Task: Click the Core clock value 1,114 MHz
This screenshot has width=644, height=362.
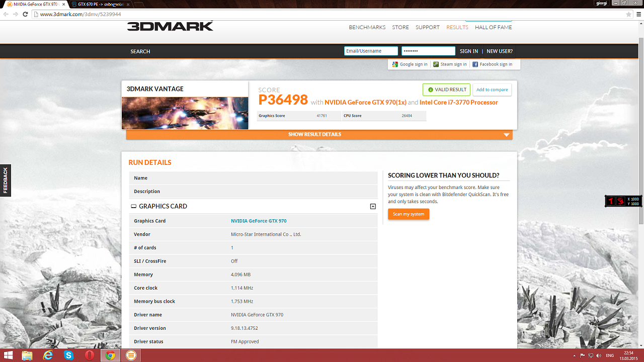Action: [x=242, y=288]
